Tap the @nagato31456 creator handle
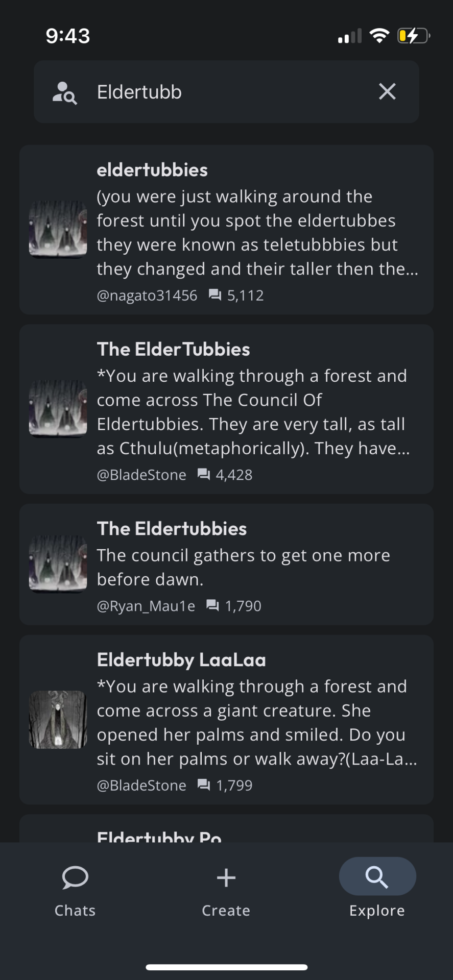Screen dimensions: 453x980 pyautogui.click(x=147, y=296)
